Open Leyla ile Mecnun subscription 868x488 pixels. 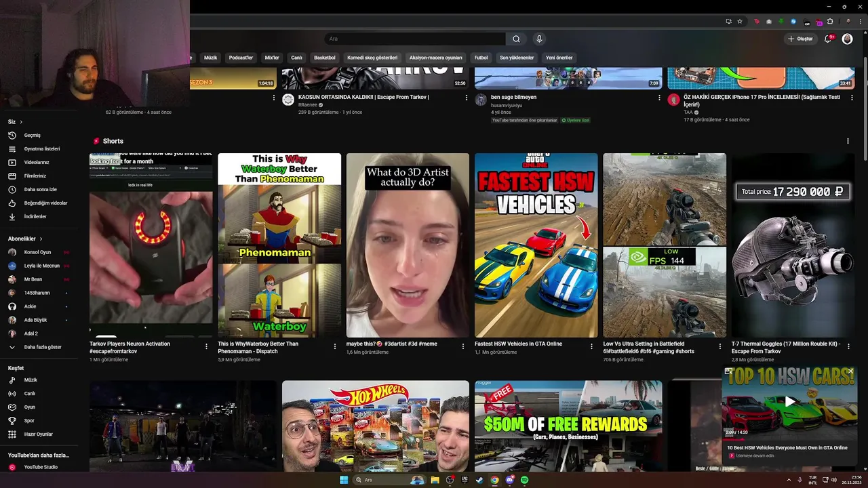click(41, 266)
